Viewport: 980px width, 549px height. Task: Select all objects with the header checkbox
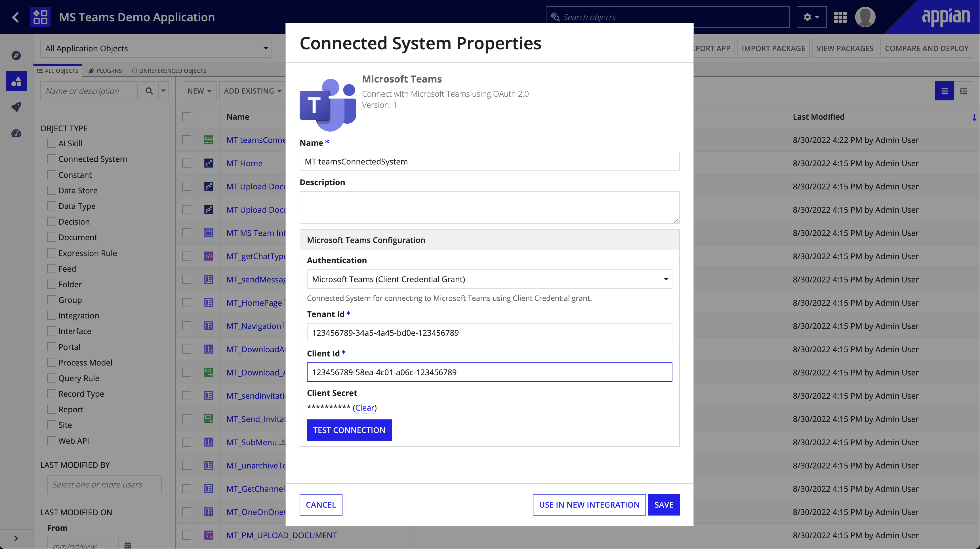[186, 117]
